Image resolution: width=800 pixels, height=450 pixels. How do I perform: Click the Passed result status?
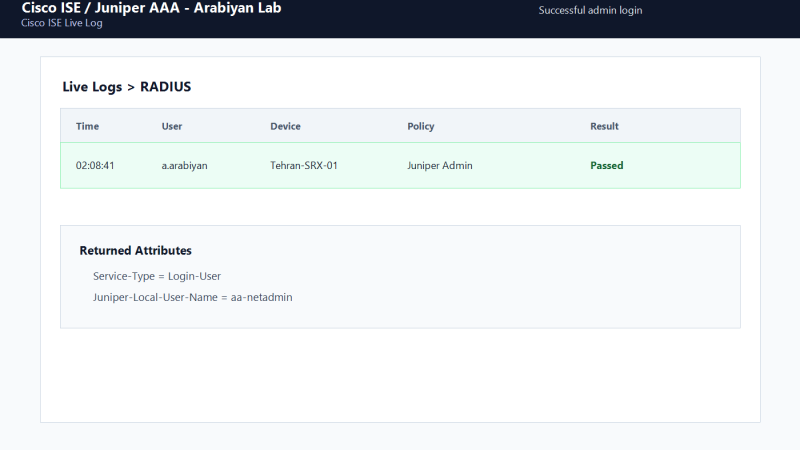coord(607,166)
